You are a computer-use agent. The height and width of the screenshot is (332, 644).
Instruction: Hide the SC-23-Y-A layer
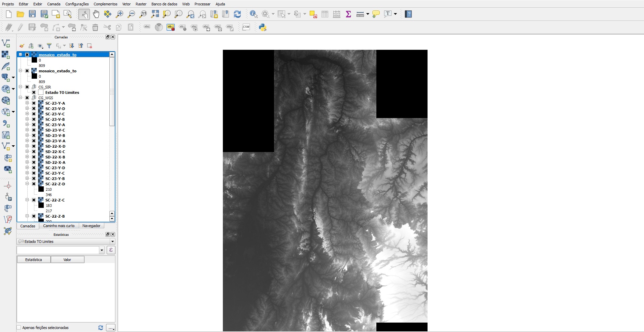coord(34,103)
